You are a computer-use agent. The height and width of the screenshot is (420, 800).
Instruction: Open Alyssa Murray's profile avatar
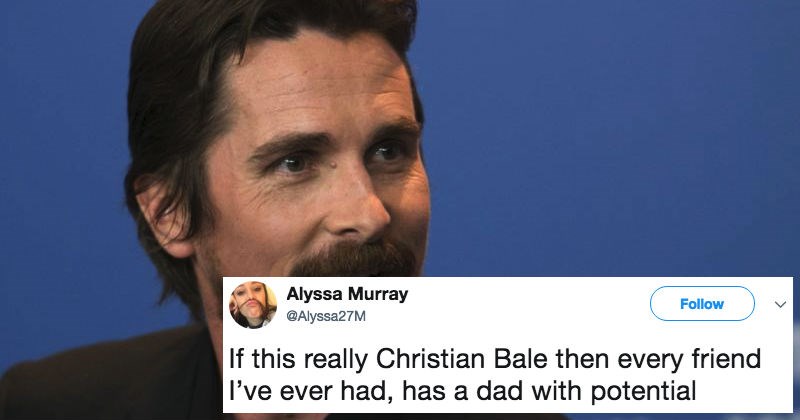coord(253,305)
